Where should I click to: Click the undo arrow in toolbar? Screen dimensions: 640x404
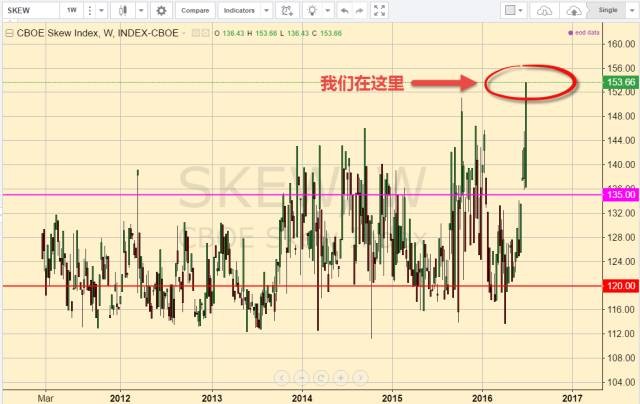point(346,11)
